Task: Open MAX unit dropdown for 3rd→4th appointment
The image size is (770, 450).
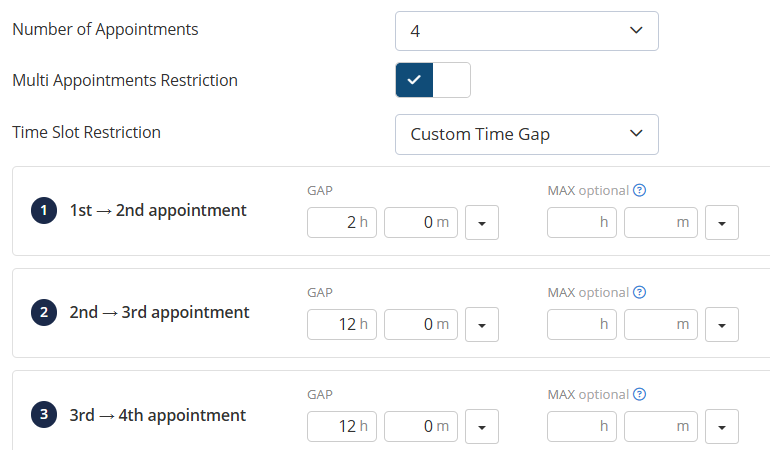Action: point(721,426)
